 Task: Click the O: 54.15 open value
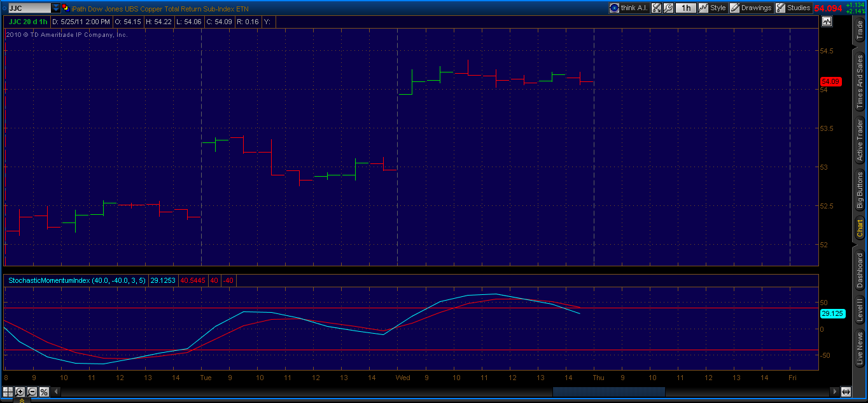click(128, 21)
